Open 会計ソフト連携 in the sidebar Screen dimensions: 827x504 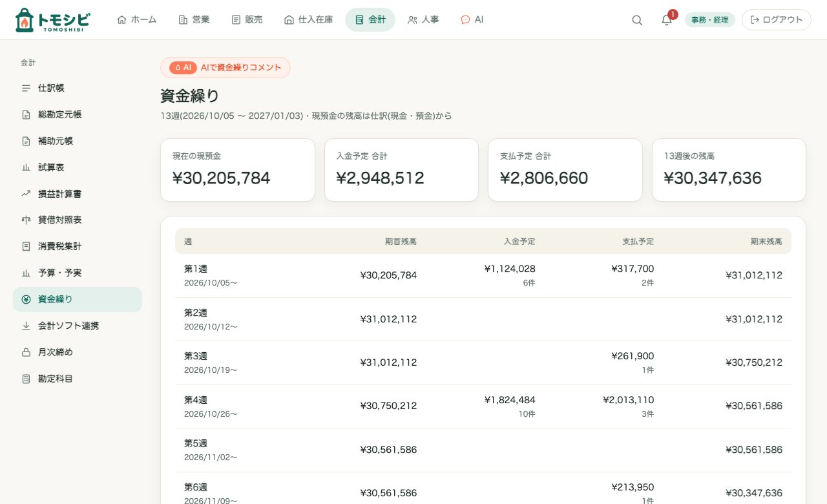pyautogui.click(x=78, y=326)
